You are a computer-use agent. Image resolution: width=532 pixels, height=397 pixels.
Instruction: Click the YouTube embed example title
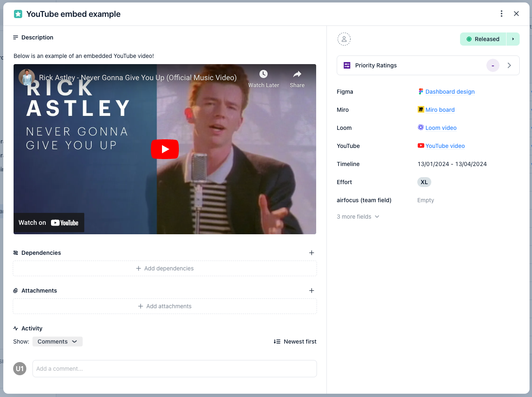pyautogui.click(x=73, y=14)
